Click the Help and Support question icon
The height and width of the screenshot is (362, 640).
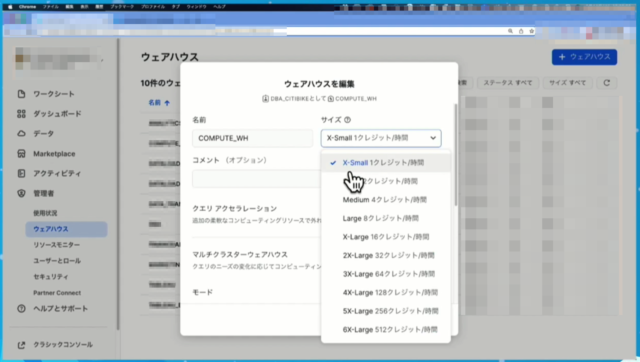pyautogui.click(x=21, y=309)
